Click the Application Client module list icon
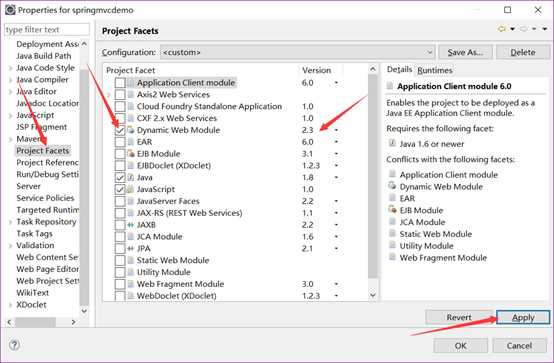This screenshot has height=363, width=554. click(x=131, y=83)
